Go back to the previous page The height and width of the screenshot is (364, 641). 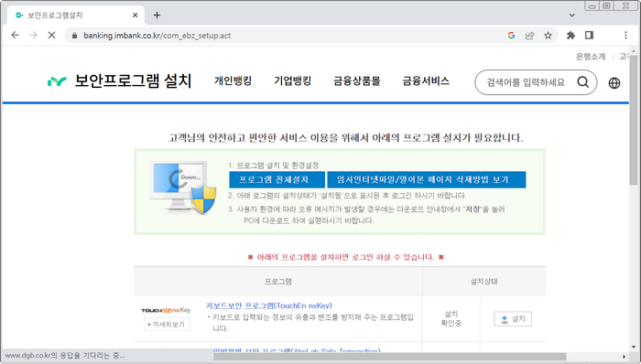(x=16, y=36)
